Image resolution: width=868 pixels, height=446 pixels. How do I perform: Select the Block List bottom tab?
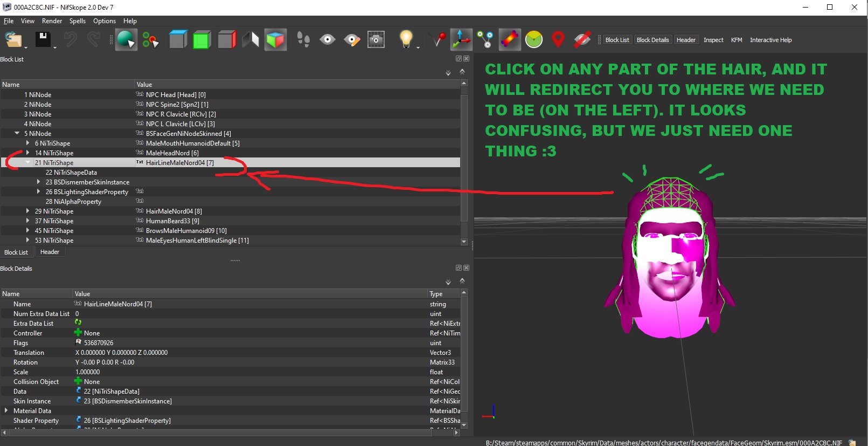[16, 252]
